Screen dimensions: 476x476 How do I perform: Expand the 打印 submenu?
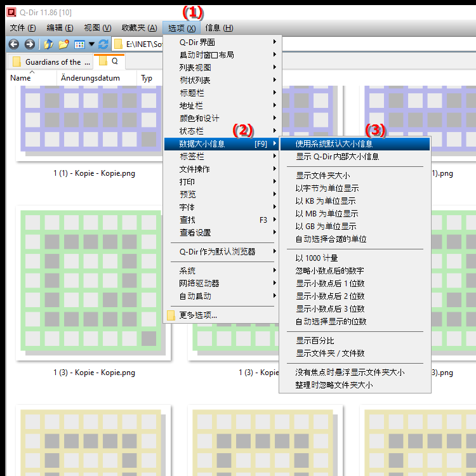(x=221, y=182)
